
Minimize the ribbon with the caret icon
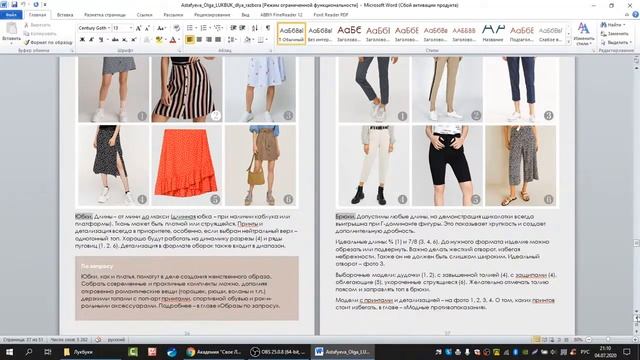coord(627,15)
